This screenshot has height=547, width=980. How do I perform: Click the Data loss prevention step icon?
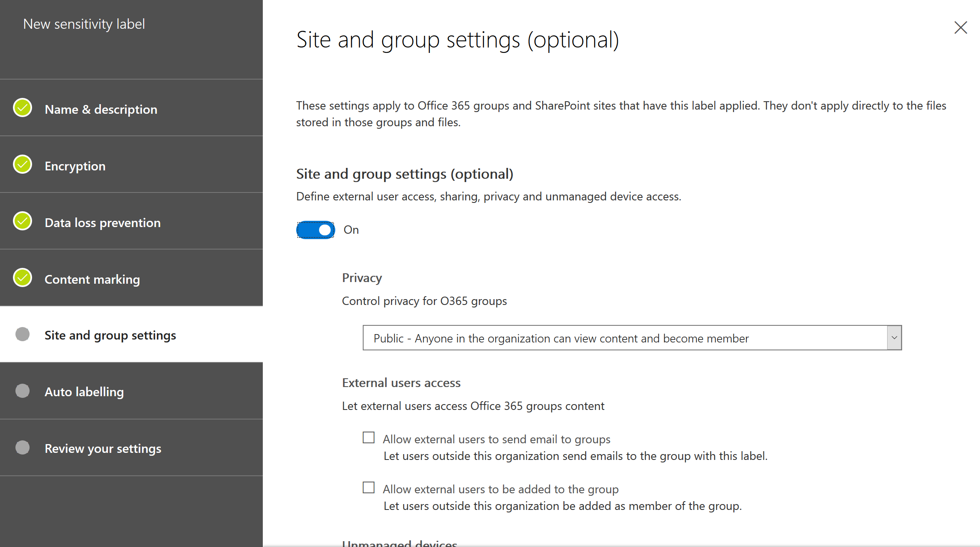tap(24, 222)
